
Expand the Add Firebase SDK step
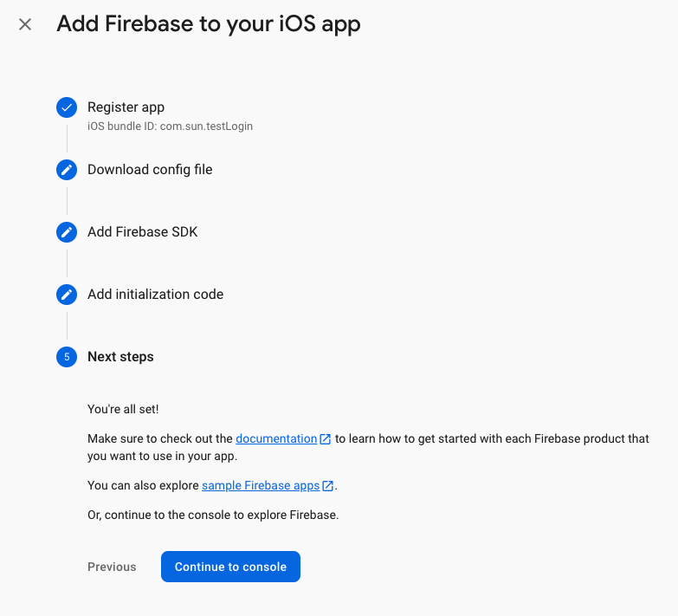point(142,232)
